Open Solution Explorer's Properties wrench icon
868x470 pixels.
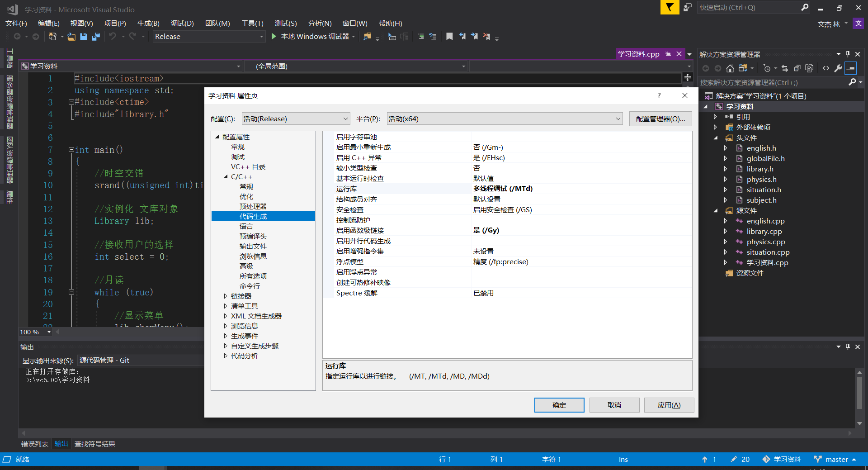839,68
